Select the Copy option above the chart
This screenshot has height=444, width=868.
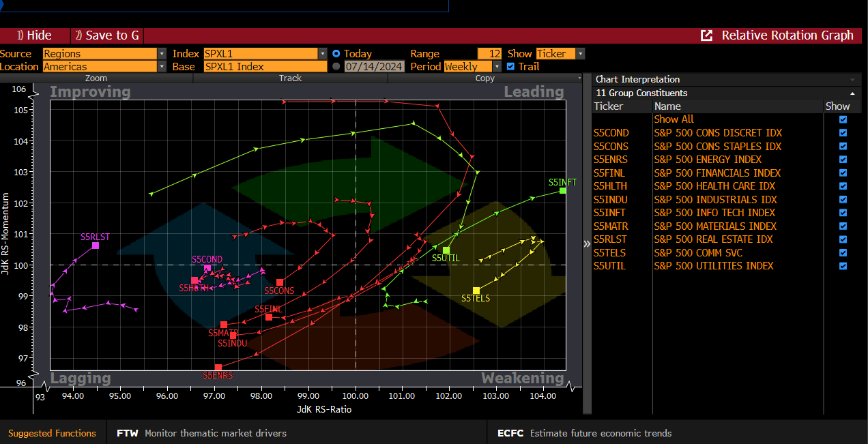point(484,78)
